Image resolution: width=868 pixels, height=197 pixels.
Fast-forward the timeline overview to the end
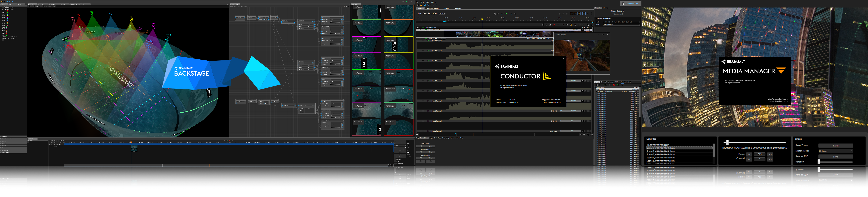click(x=580, y=135)
